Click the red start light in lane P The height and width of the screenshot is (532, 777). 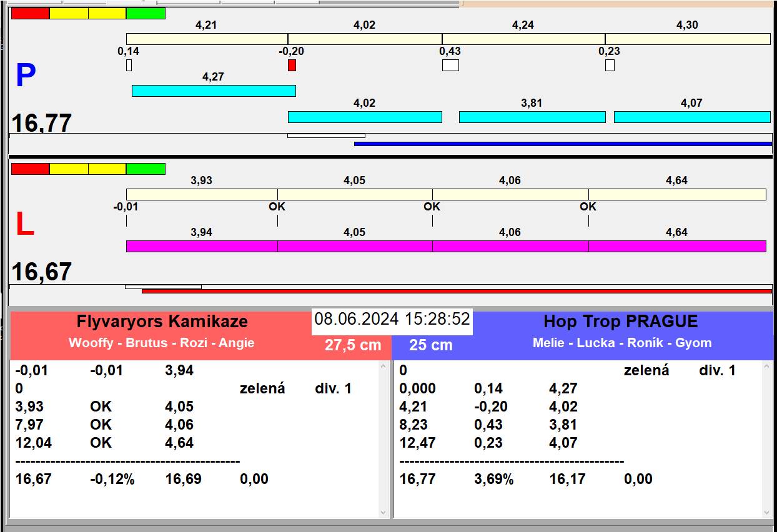pos(30,14)
